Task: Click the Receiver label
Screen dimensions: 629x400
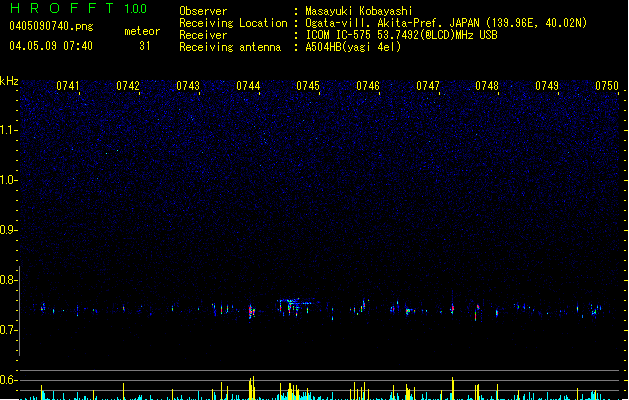Action: pos(203,35)
